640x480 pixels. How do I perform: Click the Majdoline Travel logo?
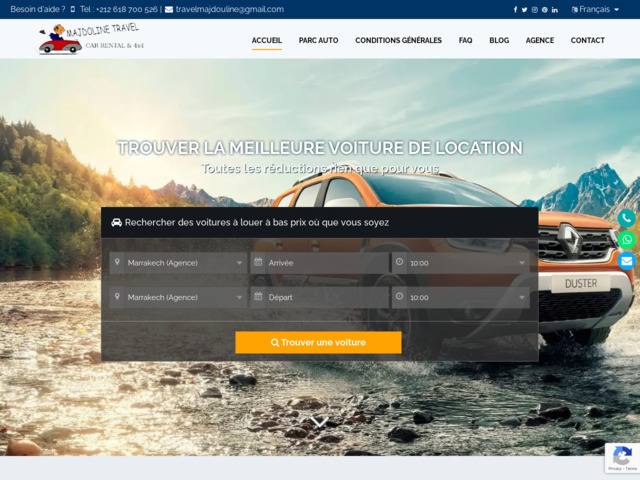(89, 39)
